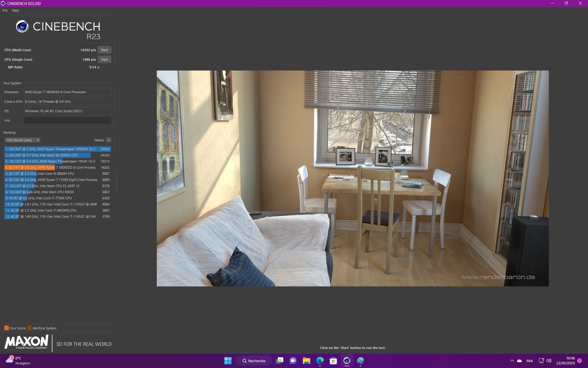Click the volume speaker tray icon
Viewport: 588px width, 368px height.
(x=549, y=361)
